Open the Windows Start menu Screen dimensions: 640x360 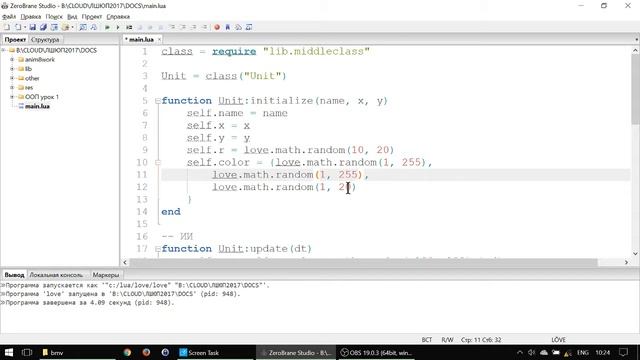(8, 352)
